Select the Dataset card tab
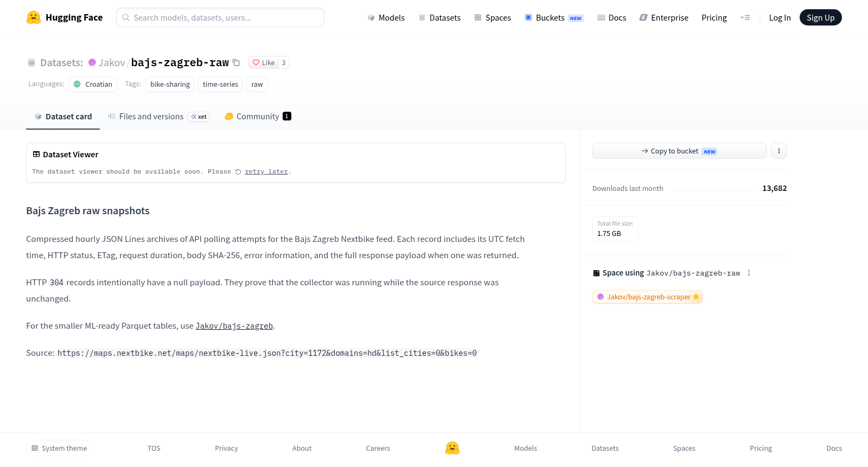The image size is (868, 467). coord(63,116)
